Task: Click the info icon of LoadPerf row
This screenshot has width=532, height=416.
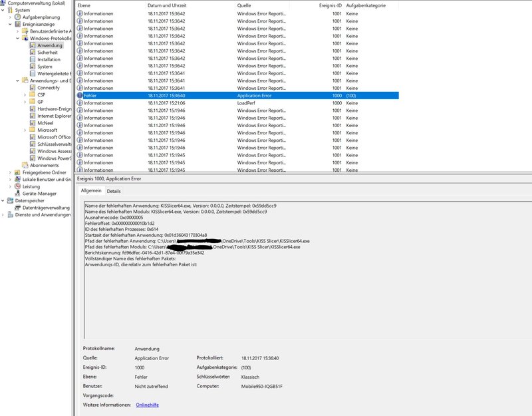Action: pyautogui.click(x=80, y=103)
